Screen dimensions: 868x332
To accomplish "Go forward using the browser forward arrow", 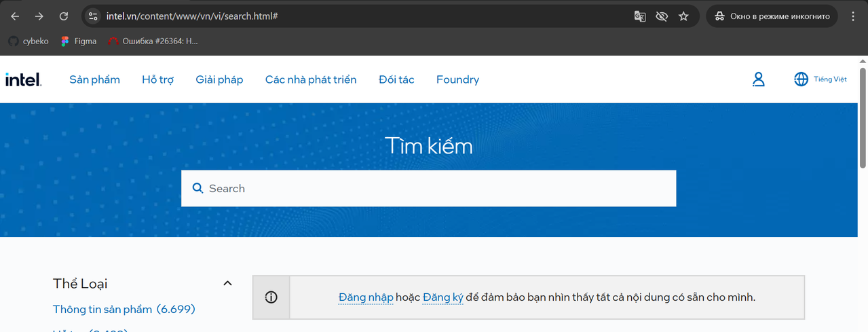I will (39, 16).
